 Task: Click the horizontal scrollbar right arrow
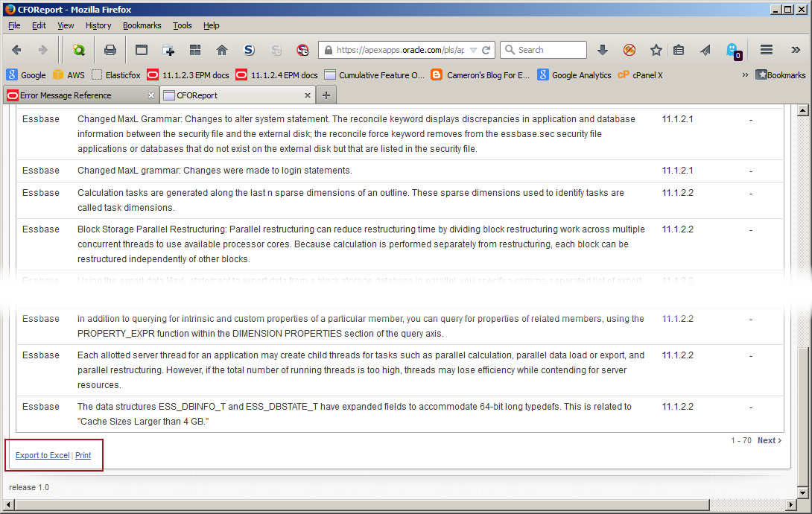[x=790, y=504]
